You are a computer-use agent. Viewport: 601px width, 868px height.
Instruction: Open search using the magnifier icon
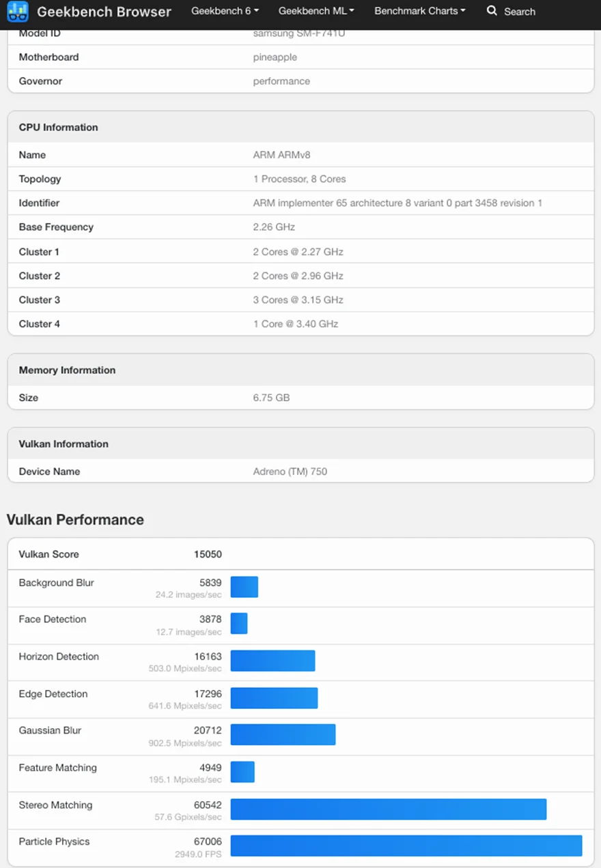coord(490,12)
